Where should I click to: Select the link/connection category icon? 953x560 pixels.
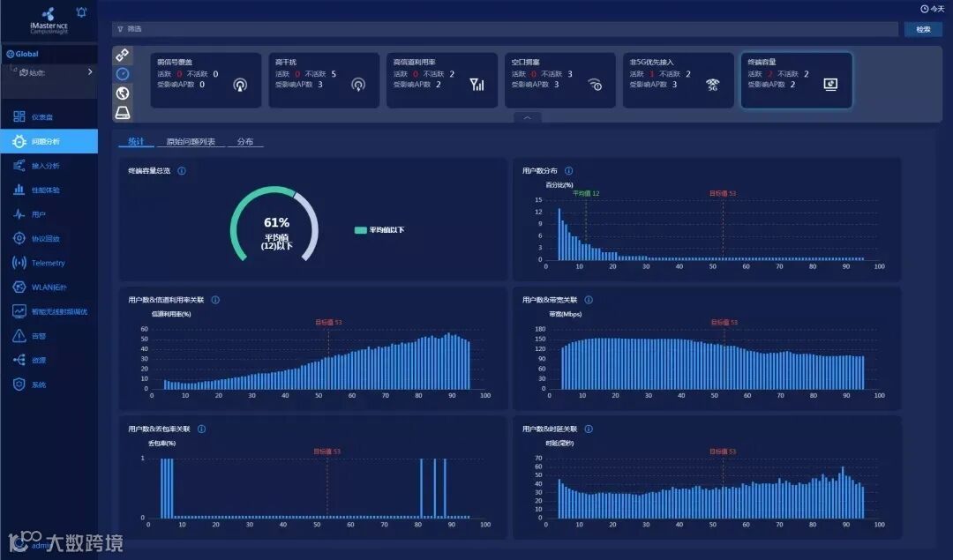(x=123, y=55)
